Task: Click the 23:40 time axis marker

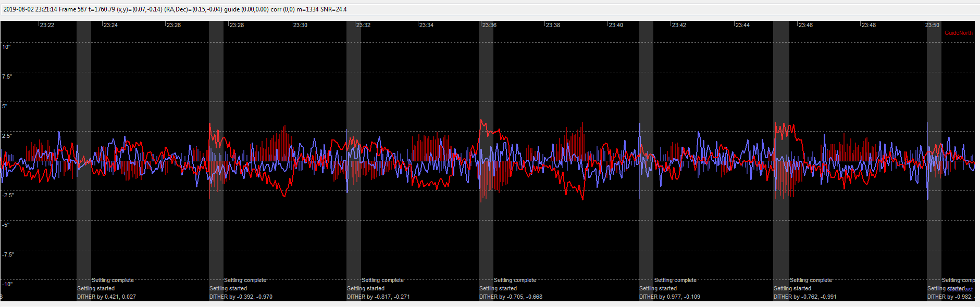Action: pos(616,25)
